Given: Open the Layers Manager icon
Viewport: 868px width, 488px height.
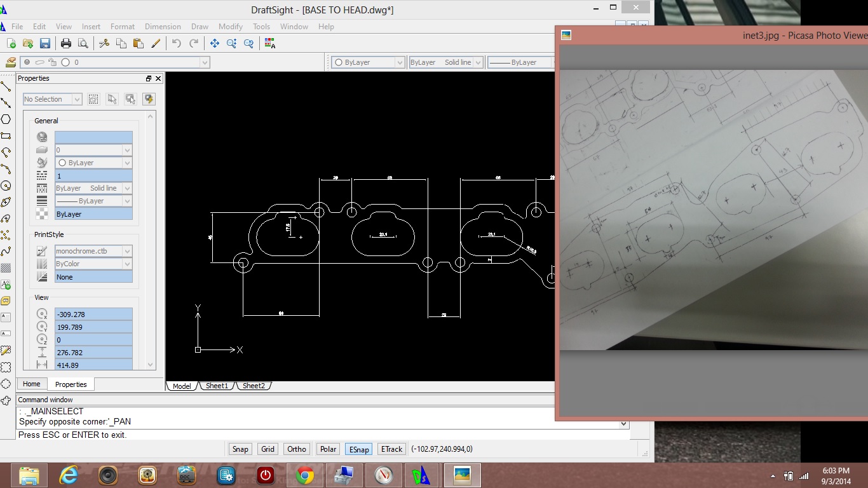Looking at the screenshot, I should click(x=11, y=62).
